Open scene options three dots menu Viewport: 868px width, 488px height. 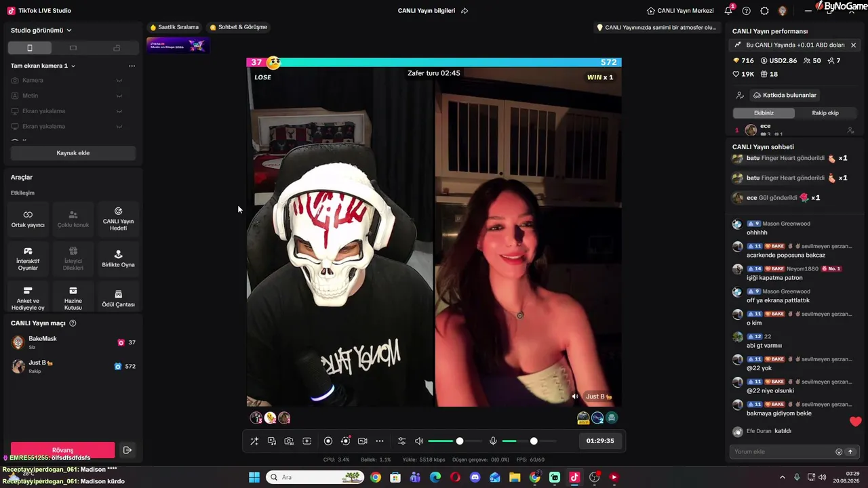tap(132, 66)
